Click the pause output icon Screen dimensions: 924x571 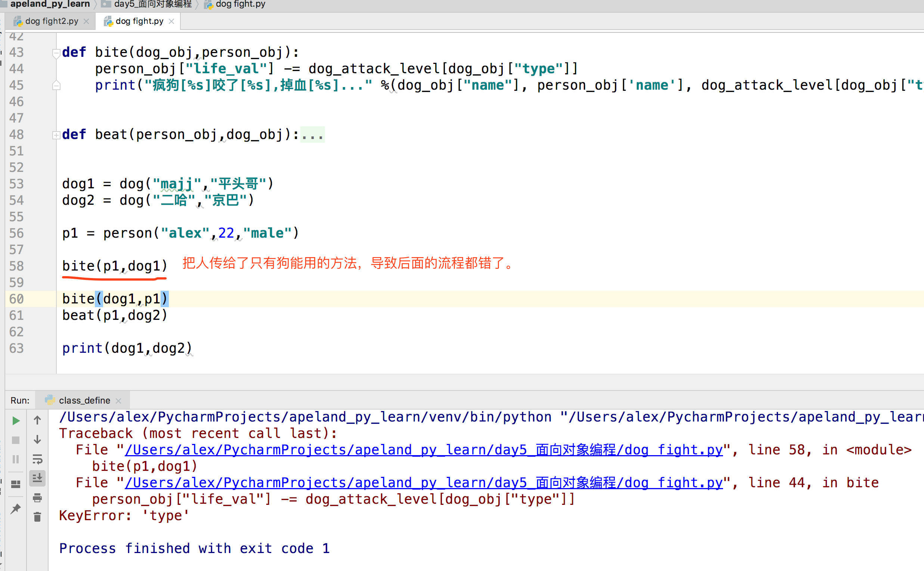point(16,459)
